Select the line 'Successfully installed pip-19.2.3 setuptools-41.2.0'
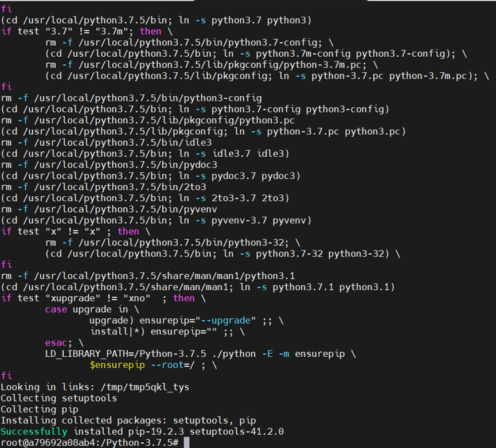The height and width of the screenshot is (448, 496). click(x=142, y=431)
